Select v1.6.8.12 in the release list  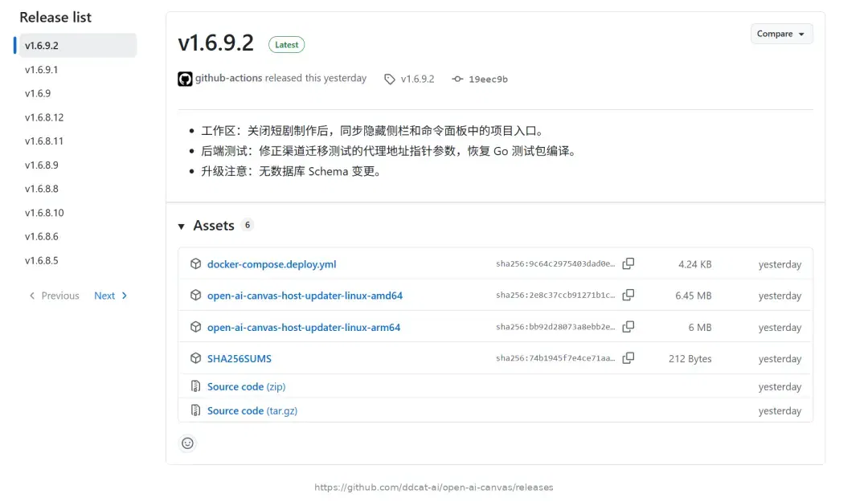[x=44, y=117]
